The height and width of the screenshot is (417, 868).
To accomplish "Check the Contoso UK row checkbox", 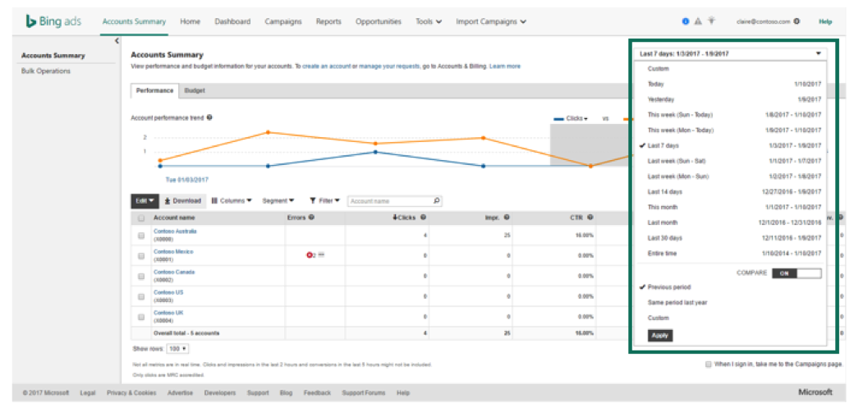I will (x=141, y=317).
